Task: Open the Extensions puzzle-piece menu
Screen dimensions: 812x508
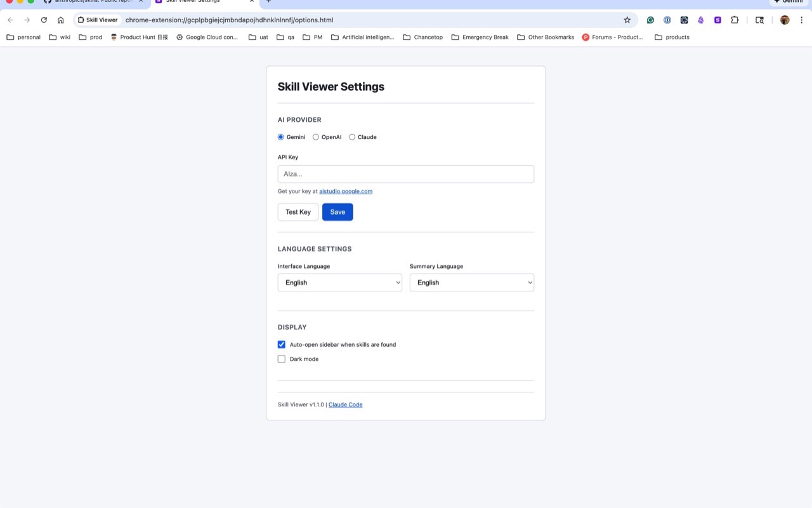Action: coord(735,20)
